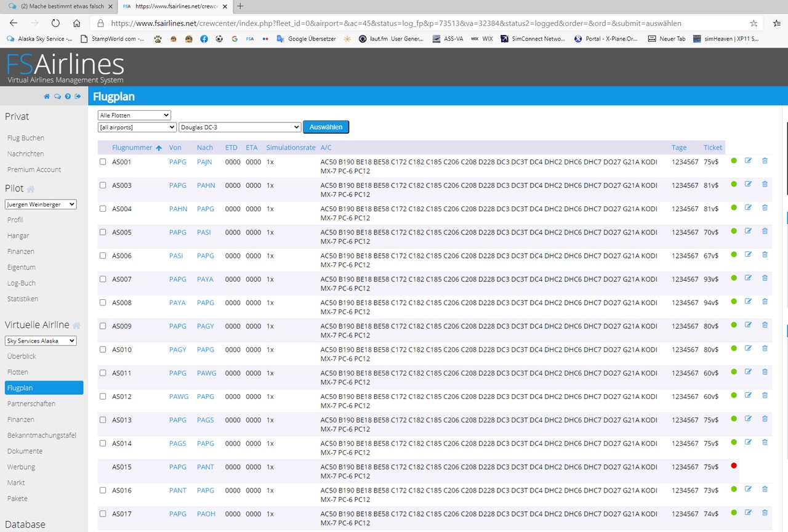The image size is (788, 532).
Task: Tick the checkbox for flight AS013
Action: click(x=103, y=420)
